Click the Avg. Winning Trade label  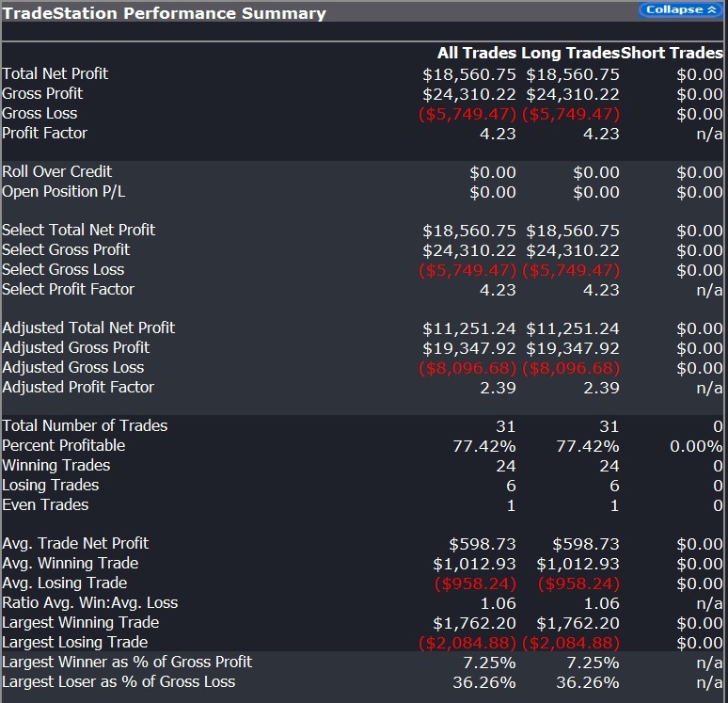tap(71, 563)
